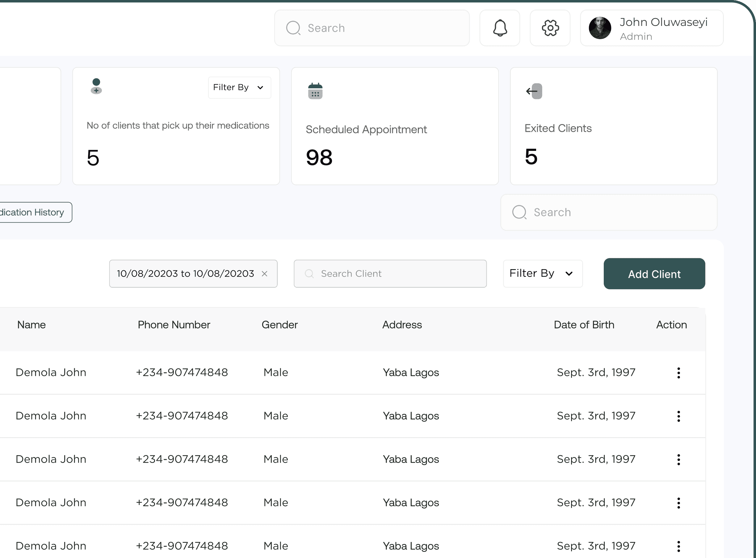Image resolution: width=756 pixels, height=558 pixels.
Task: Clear the selected date range
Action: coord(265,273)
